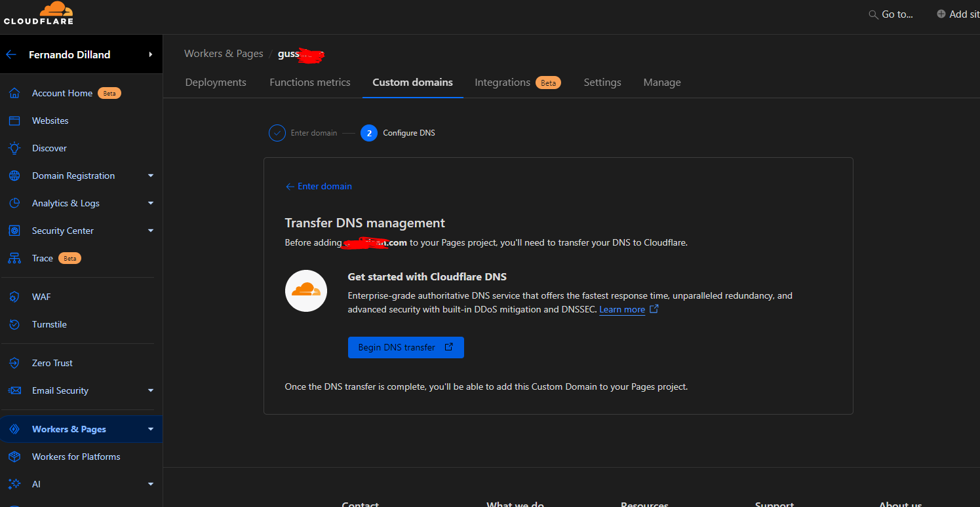Click the Turnstile icon
This screenshot has height=507, width=980.
point(14,324)
